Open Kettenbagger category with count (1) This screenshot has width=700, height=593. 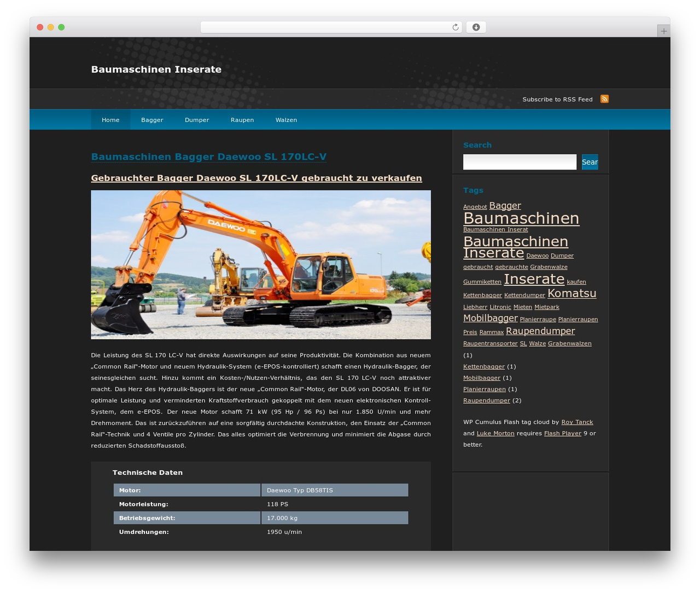pyautogui.click(x=484, y=367)
